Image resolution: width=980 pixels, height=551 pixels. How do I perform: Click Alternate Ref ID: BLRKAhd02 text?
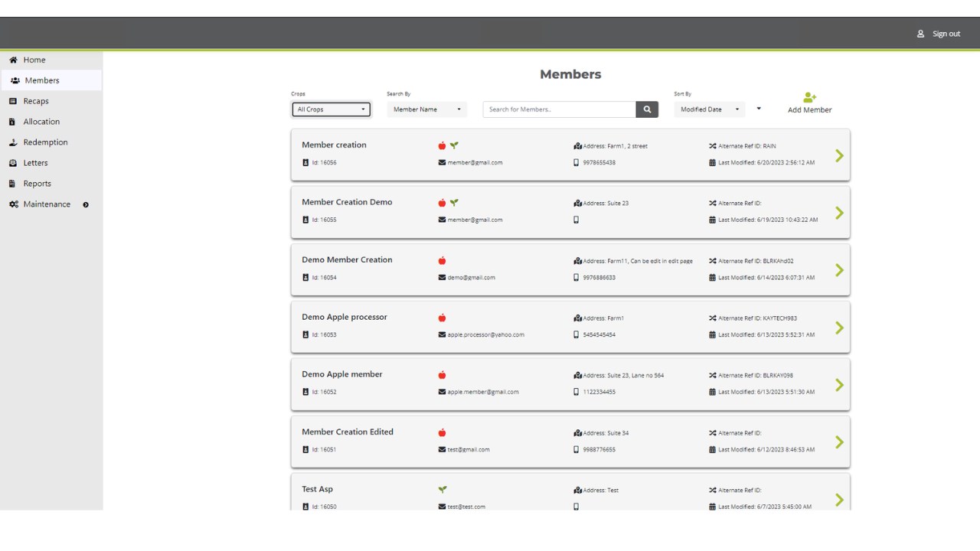click(756, 261)
